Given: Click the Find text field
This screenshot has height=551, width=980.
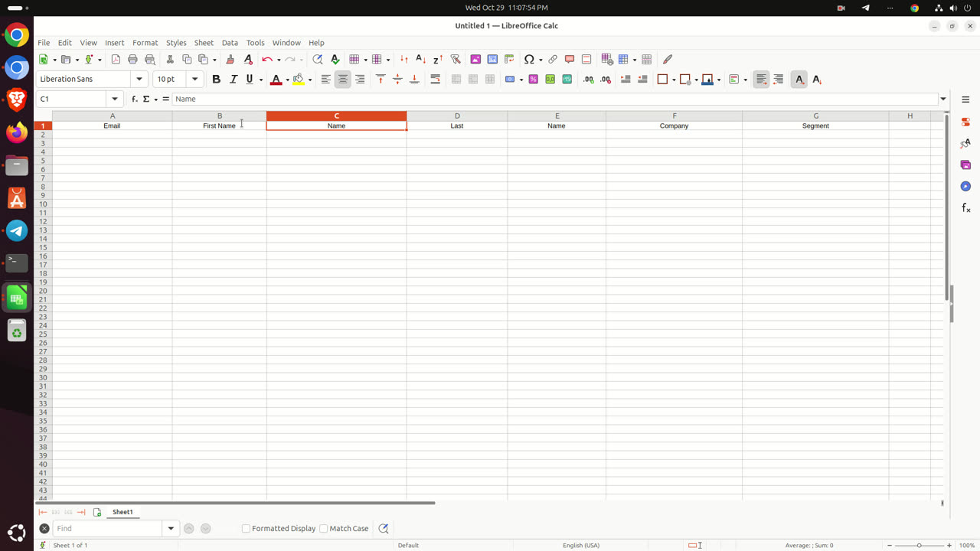Looking at the screenshot, I should 107,528.
